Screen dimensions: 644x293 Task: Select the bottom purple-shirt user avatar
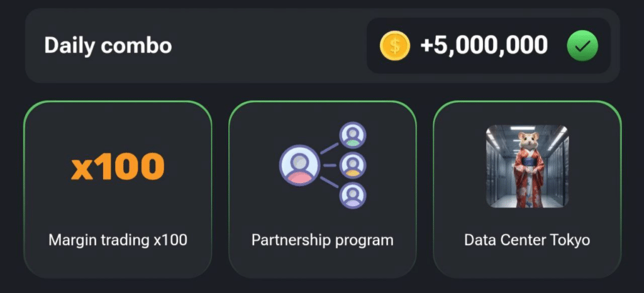353,196
